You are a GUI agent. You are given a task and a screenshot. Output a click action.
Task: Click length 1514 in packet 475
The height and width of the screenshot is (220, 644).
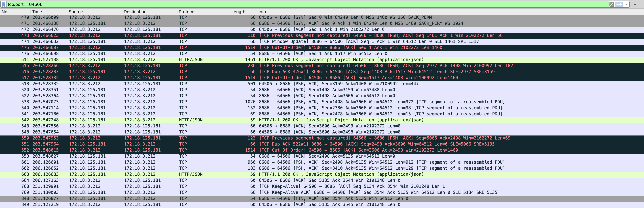(250, 47)
